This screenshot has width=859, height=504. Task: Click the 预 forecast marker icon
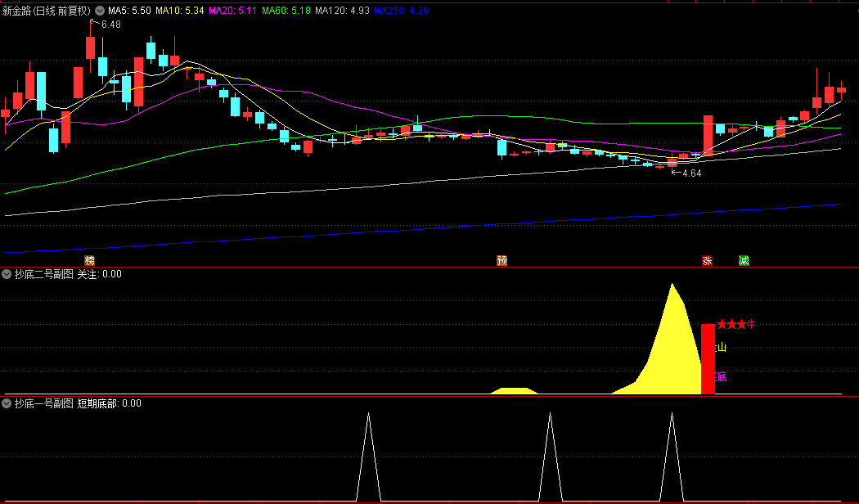coord(501,261)
